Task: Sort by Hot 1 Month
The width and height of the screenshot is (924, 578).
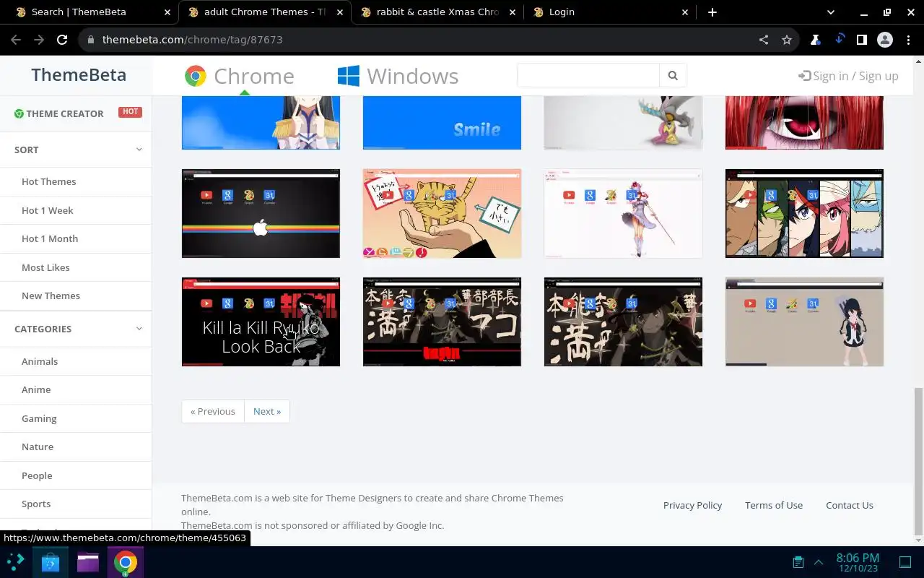Action: click(x=50, y=238)
